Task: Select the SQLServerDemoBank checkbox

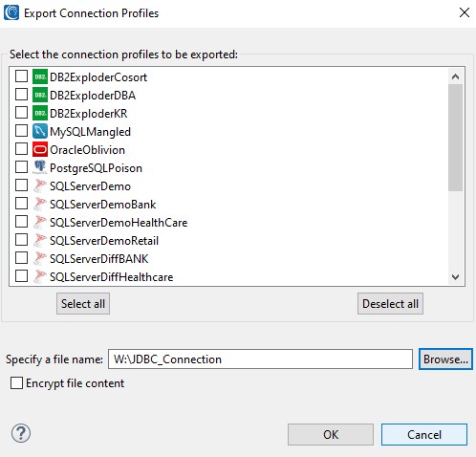Action: click(21, 204)
